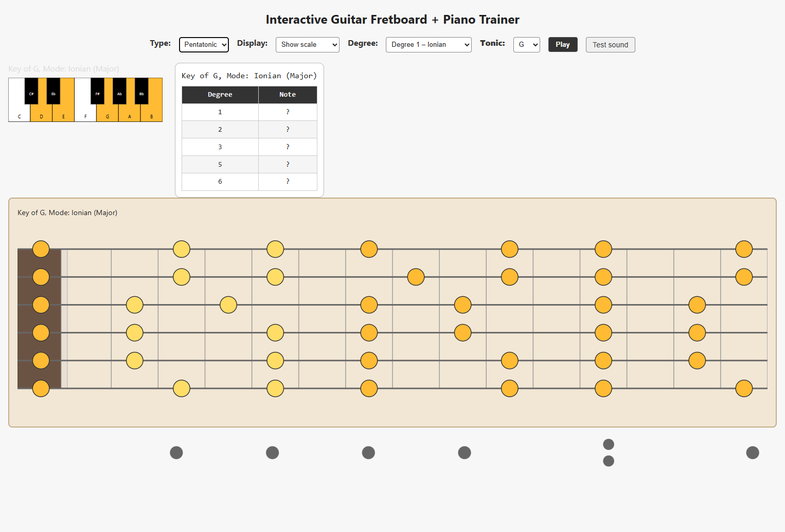Tap the black Bb piano key
Image resolution: width=785 pixels, height=532 pixels.
[141, 91]
